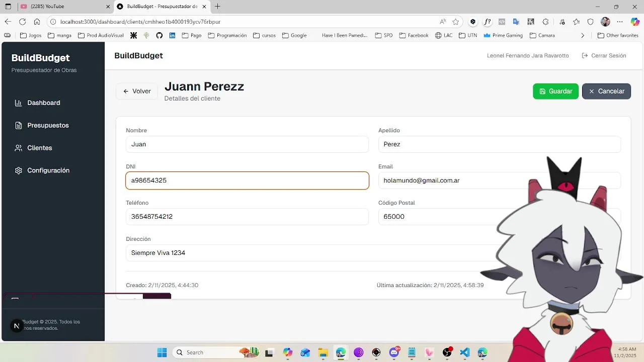Screen dimensions: 644x362
Task: Click the code brackets extension icon
Action: click(x=502, y=22)
